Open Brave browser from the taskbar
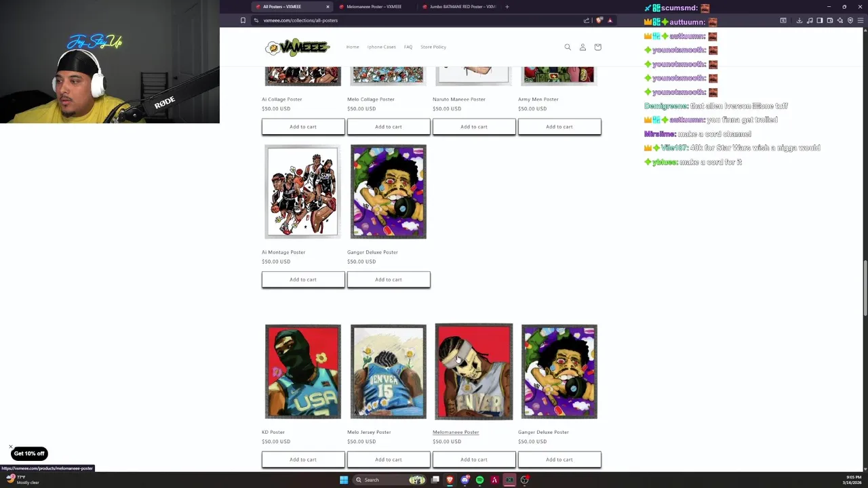The width and height of the screenshot is (868, 488). 450,480
